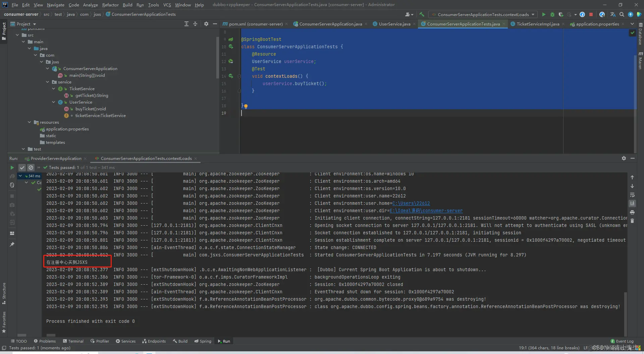Open the C:\Users\22612 link in console

[411, 203]
